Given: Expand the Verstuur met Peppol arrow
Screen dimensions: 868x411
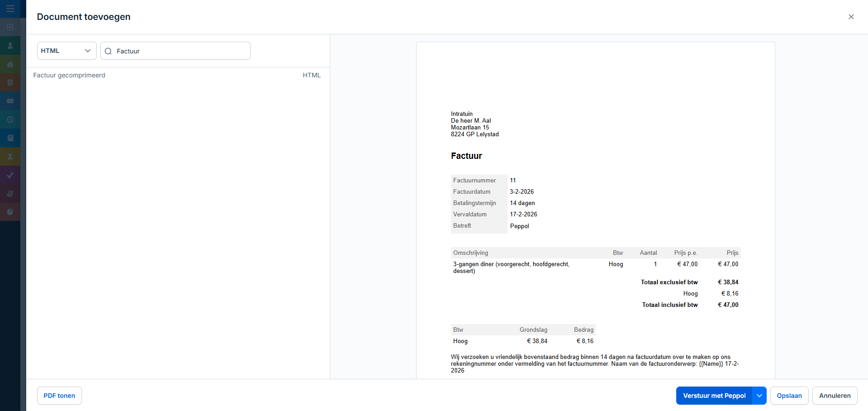Looking at the screenshot, I should [x=759, y=396].
